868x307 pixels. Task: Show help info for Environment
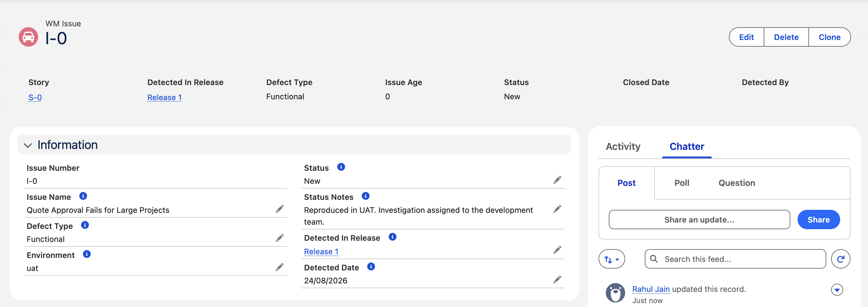pos(86,254)
